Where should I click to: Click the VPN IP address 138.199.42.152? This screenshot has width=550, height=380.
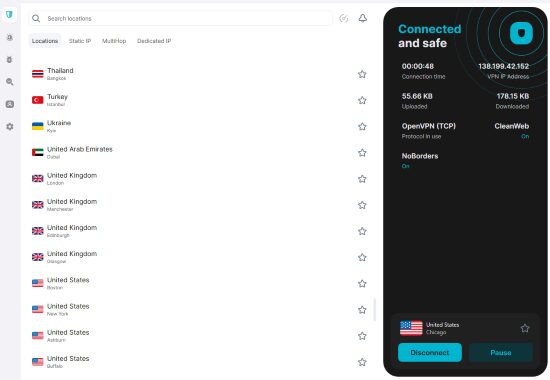[503, 66]
